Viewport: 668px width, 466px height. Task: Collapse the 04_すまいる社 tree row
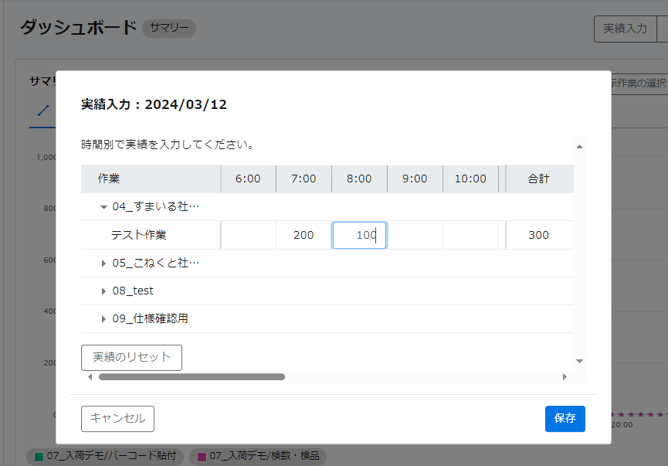coord(104,207)
